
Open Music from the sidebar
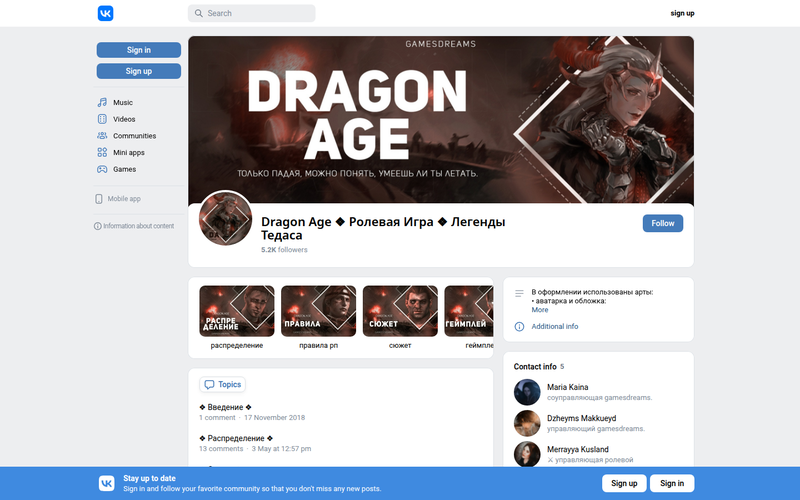122,103
